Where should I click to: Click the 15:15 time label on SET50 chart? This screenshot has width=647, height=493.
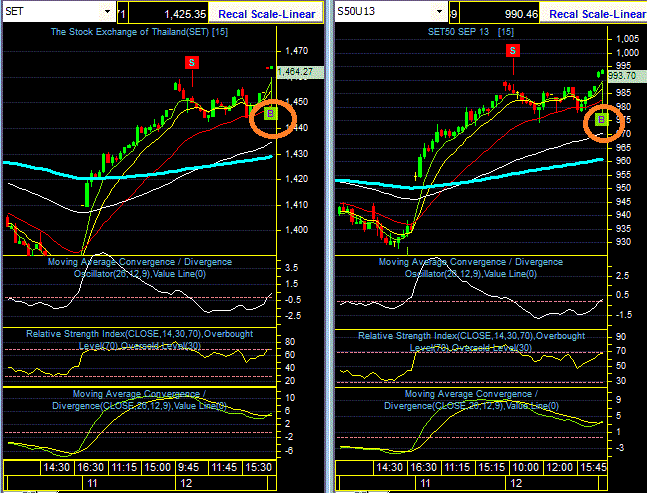click(491, 467)
